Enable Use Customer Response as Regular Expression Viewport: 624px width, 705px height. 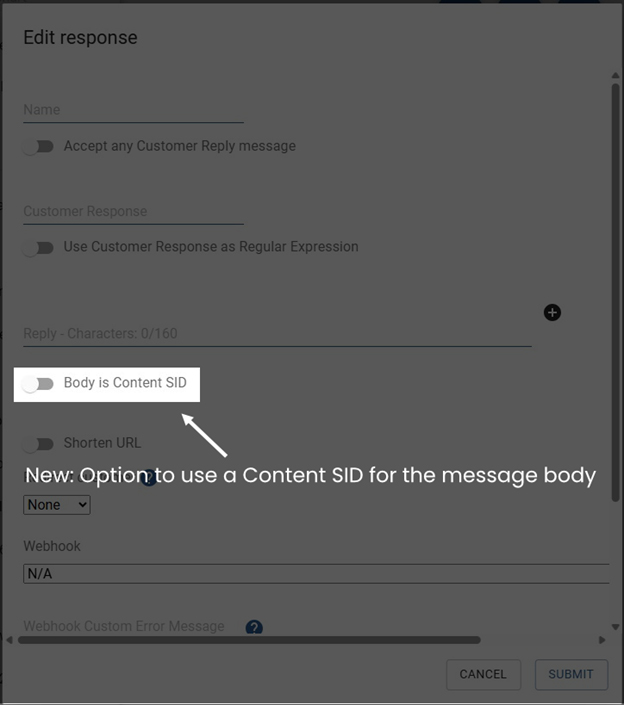click(38, 248)
